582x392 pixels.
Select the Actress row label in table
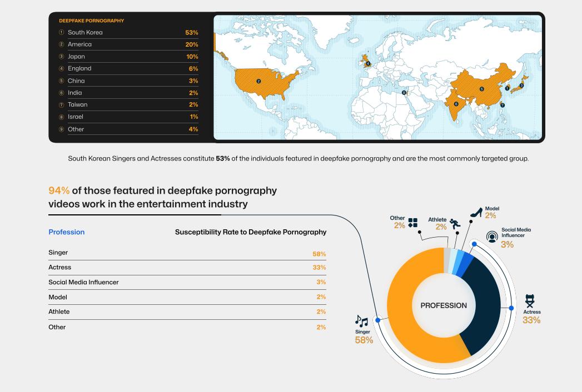point(59,268)
